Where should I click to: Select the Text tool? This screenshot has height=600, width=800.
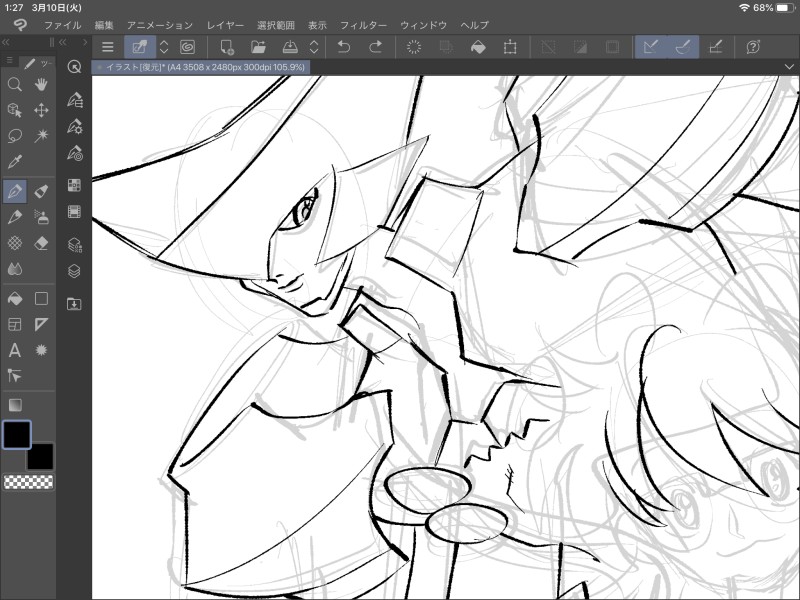pyautogui.click(x=15, y=350)
